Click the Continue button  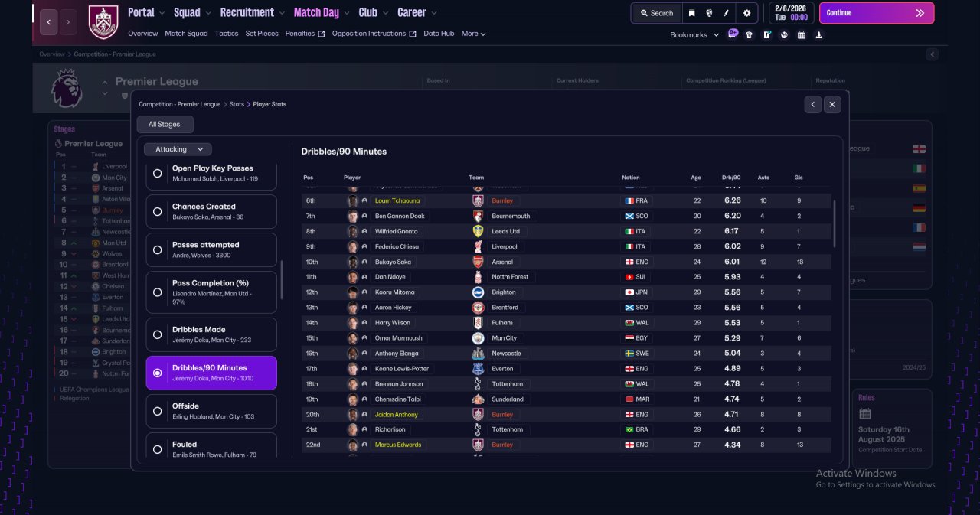coord(877,13)
